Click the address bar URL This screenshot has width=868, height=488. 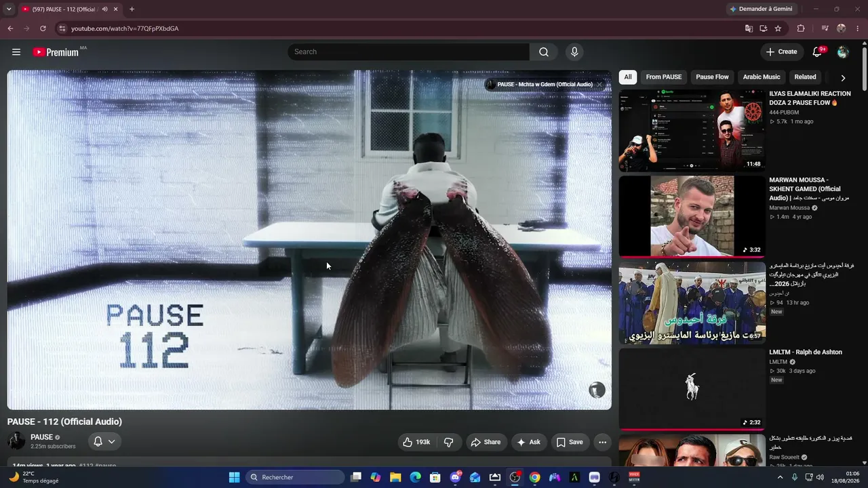pos(125,28)
